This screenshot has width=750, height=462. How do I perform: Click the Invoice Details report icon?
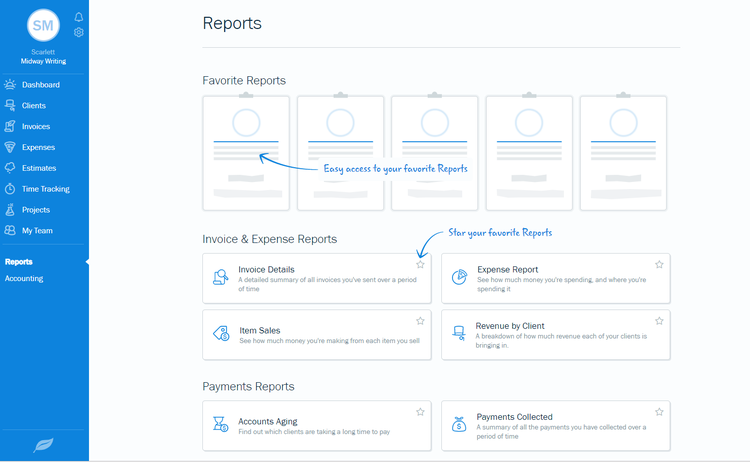tap(221, 277)
